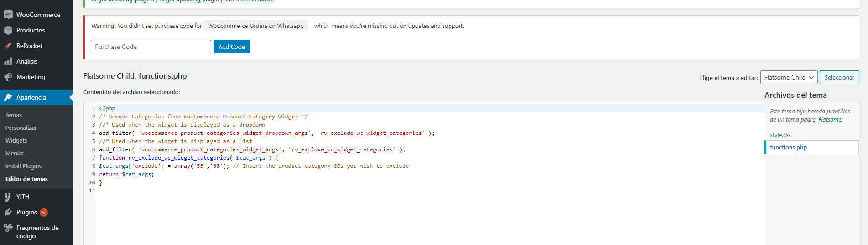Click the Plugins update count badge
The width and height of the screenshot is (868, 245).
point(44,213)
